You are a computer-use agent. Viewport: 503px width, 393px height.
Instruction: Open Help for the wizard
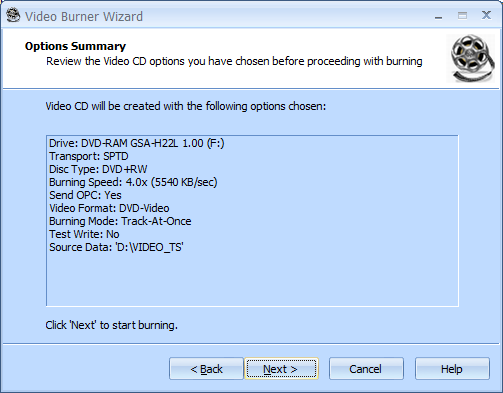pos(452,369)
